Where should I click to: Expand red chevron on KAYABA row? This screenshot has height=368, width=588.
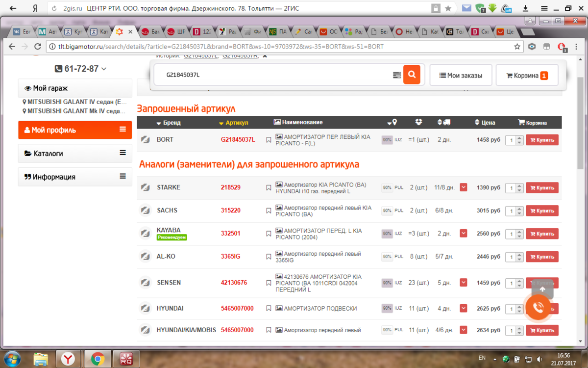point(464,234)
